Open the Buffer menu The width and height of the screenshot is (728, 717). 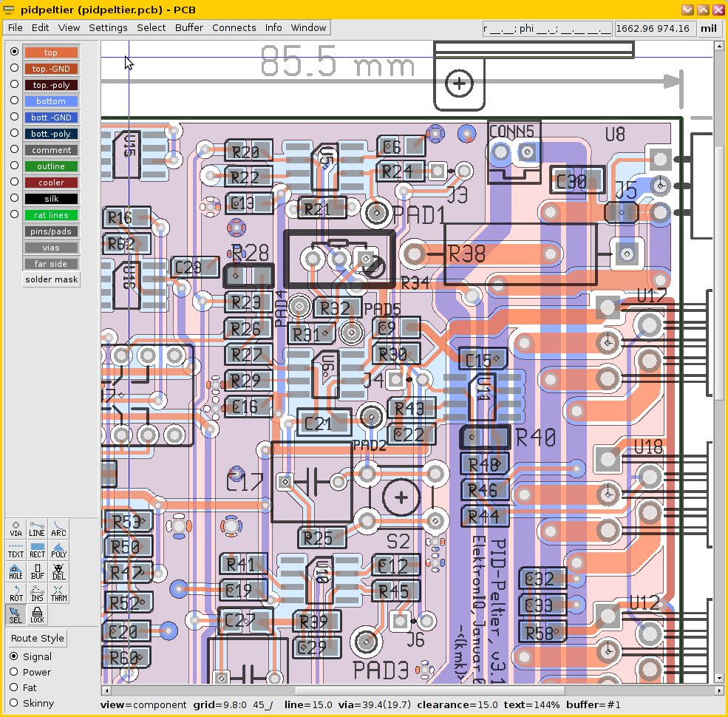(189, 28)
